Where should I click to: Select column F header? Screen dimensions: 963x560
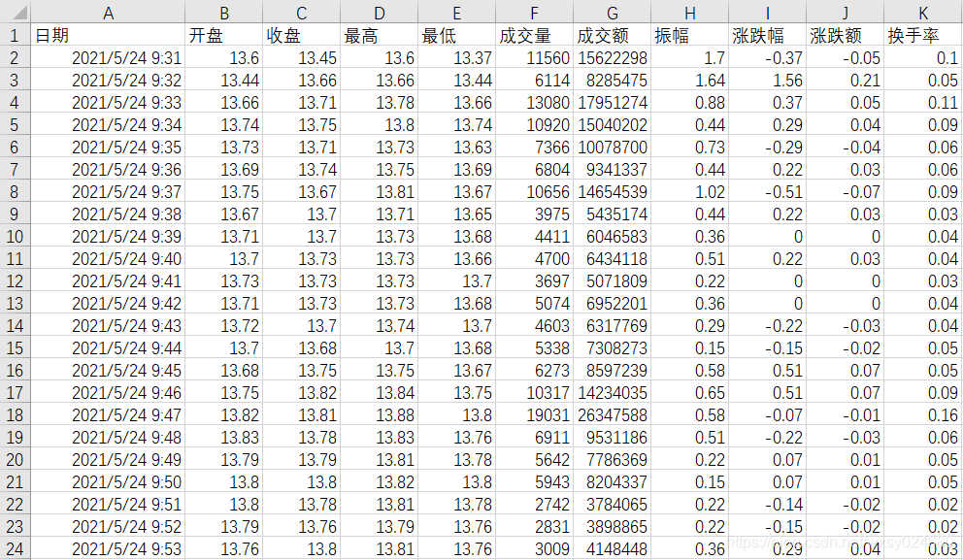tap(534, 13)
